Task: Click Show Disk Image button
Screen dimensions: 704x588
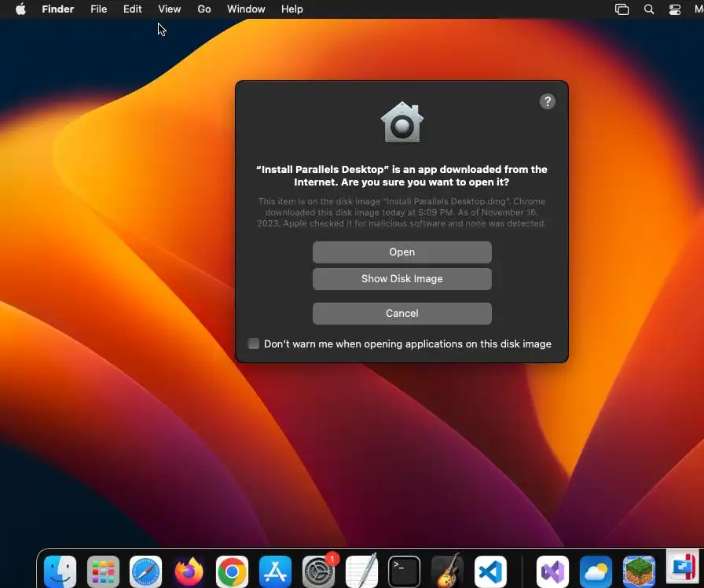Action: pos(401,279)
